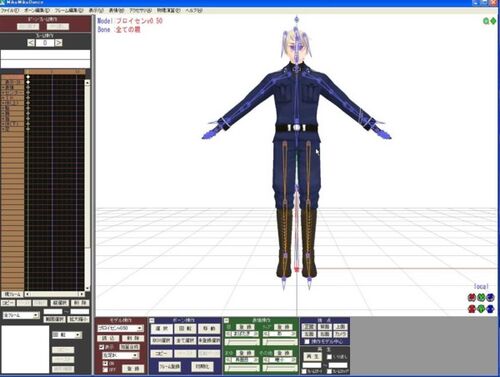Click the green Y-axis rotation gizmo icon

(x=481, y=297)
